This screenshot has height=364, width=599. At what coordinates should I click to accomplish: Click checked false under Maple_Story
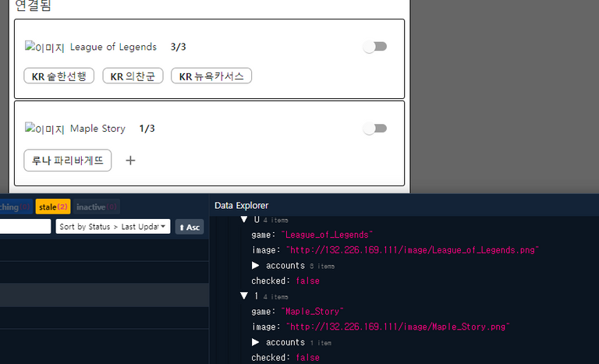click(307, 358)
